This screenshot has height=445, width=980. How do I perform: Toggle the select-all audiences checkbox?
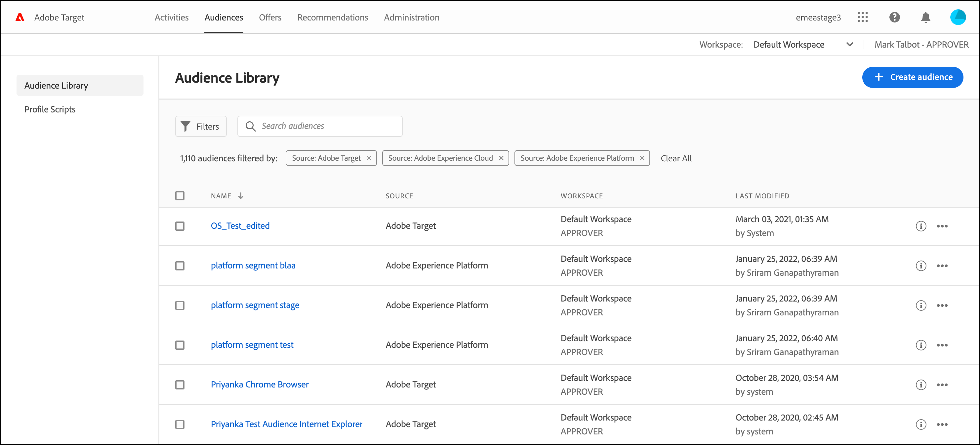[x=180, y=196]
